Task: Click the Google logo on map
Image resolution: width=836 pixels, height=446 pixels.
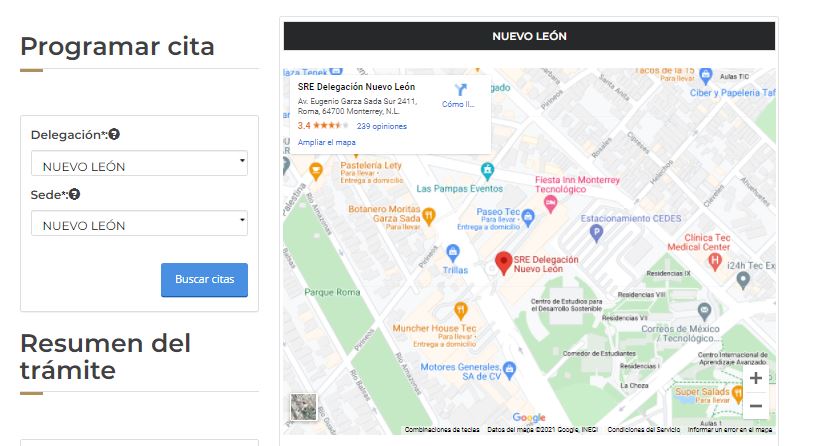Action: [529, 418]
